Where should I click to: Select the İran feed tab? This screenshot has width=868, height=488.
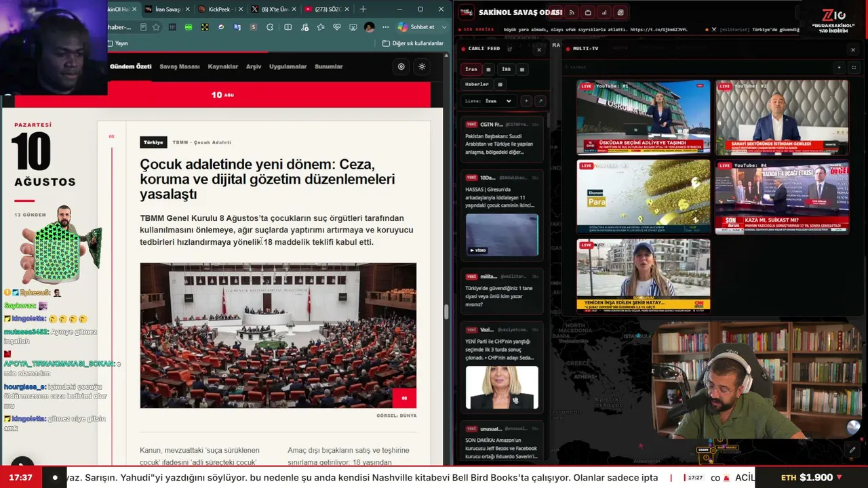471,69
